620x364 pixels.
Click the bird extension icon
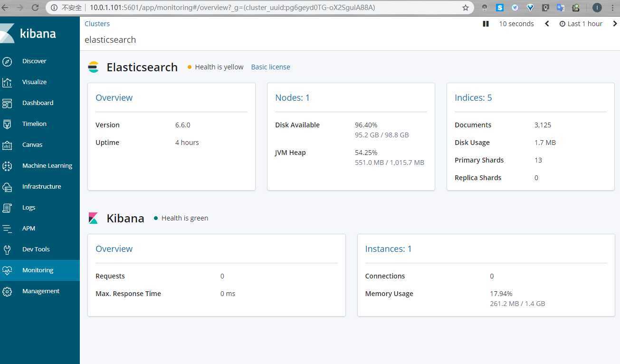[515, 8]
